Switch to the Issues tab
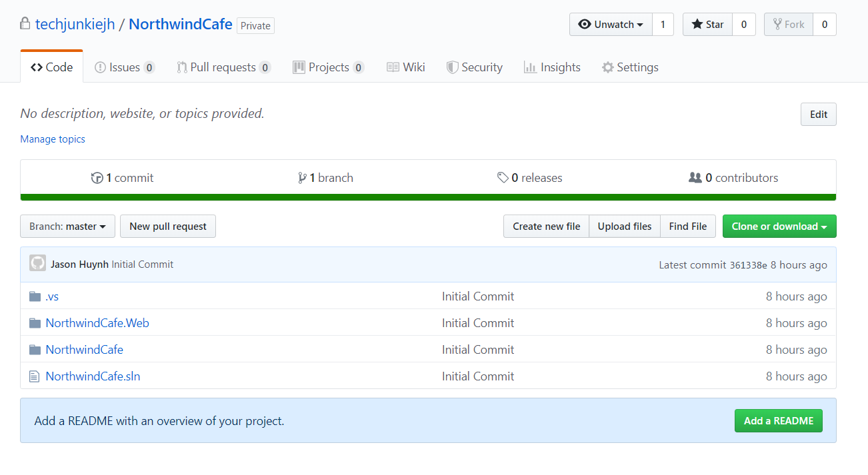This screenshot has width=868, height=475. [x=124, y=67]
